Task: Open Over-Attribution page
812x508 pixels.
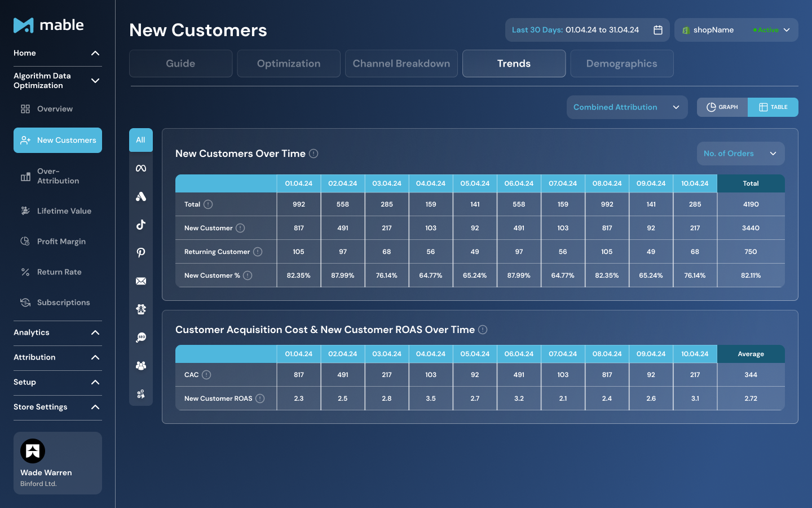Action: (58, 176)
